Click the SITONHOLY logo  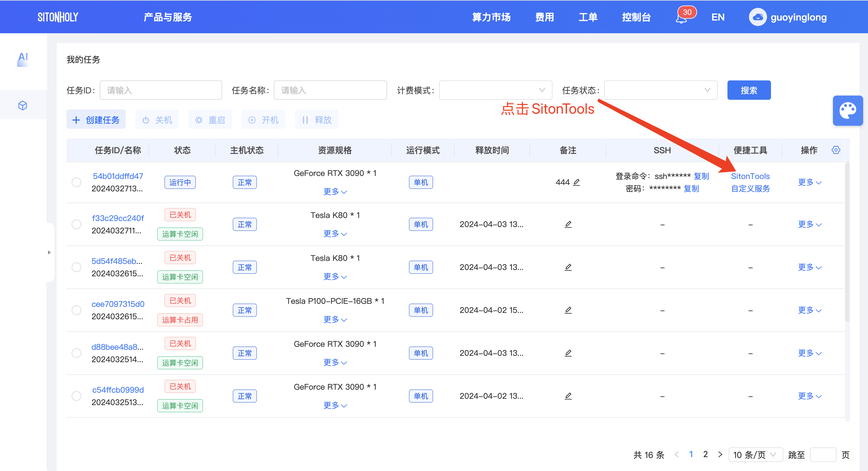coord(58,17)
